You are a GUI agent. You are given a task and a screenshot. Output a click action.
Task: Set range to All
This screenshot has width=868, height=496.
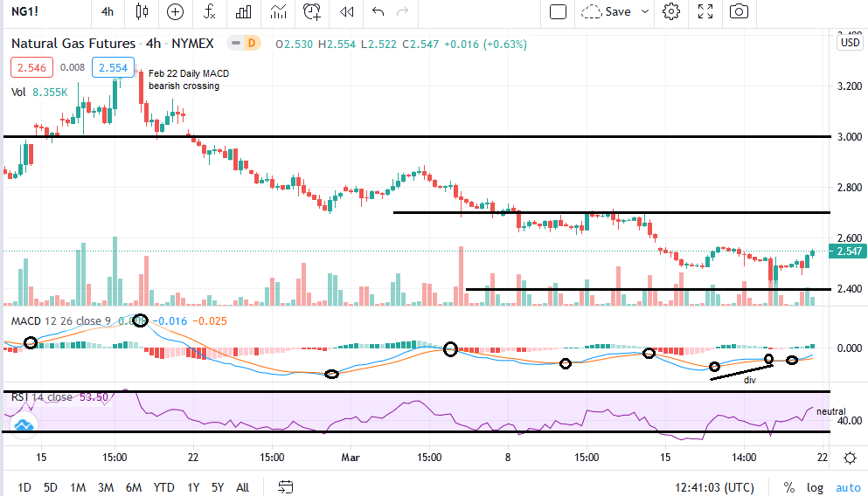point(242,487)
